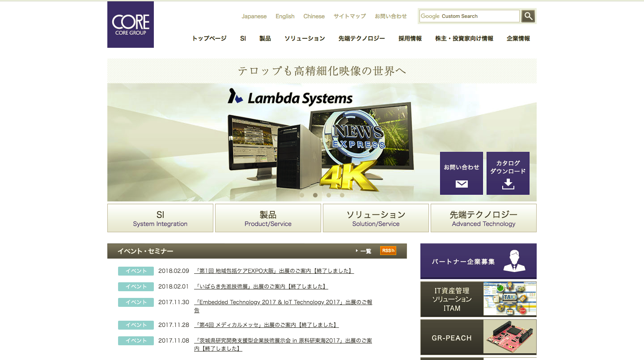Click イベント tag beside 2018.02.09
This screenshot has height=360, width=644.
[136, 271]
